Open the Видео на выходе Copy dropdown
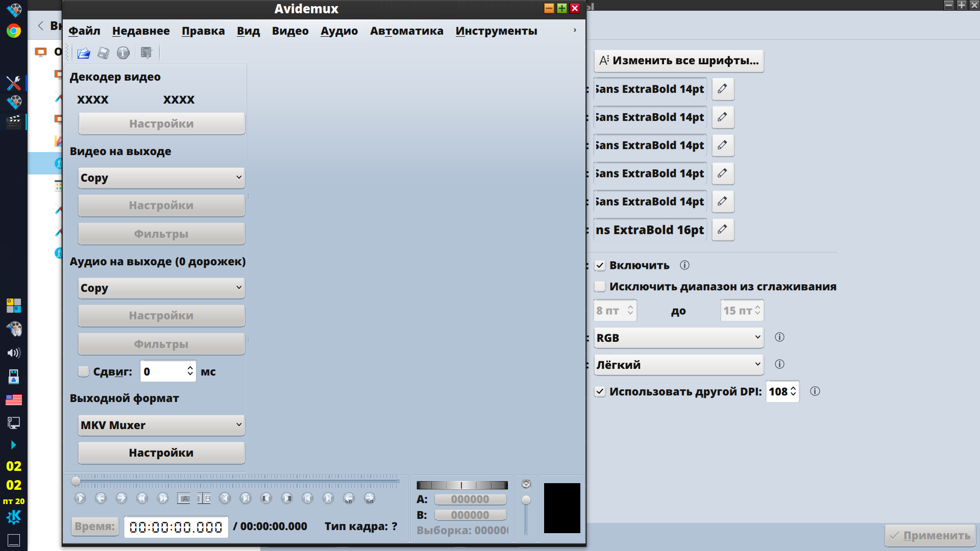This screenshot has height=551, width=980. click(x=161, y=178)
